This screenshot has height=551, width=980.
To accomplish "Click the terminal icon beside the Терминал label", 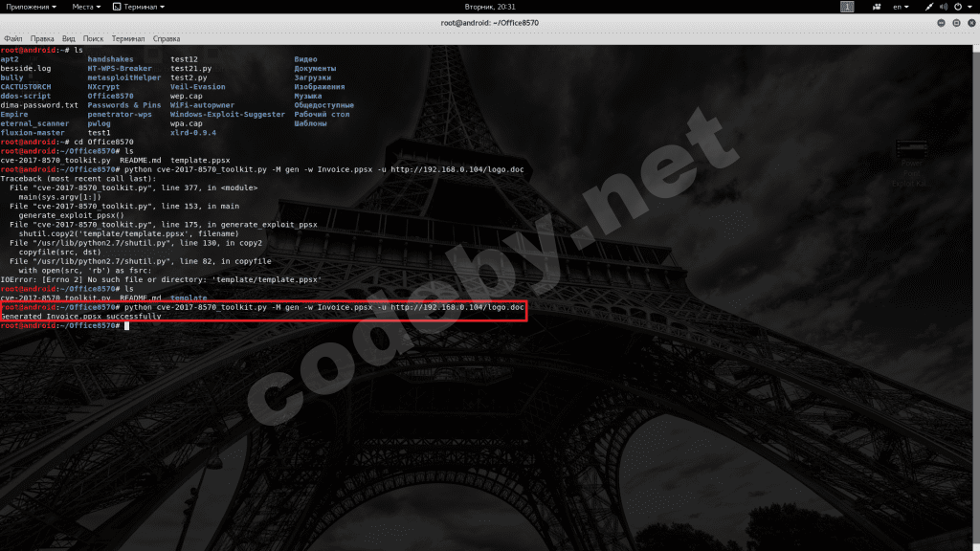I will click(117, 7).
